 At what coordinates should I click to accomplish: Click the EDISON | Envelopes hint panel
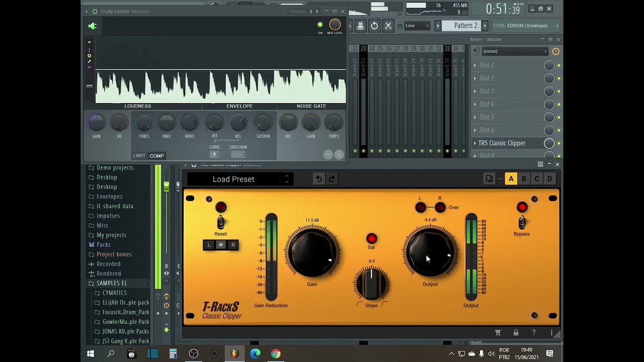[x=526, y=26]
